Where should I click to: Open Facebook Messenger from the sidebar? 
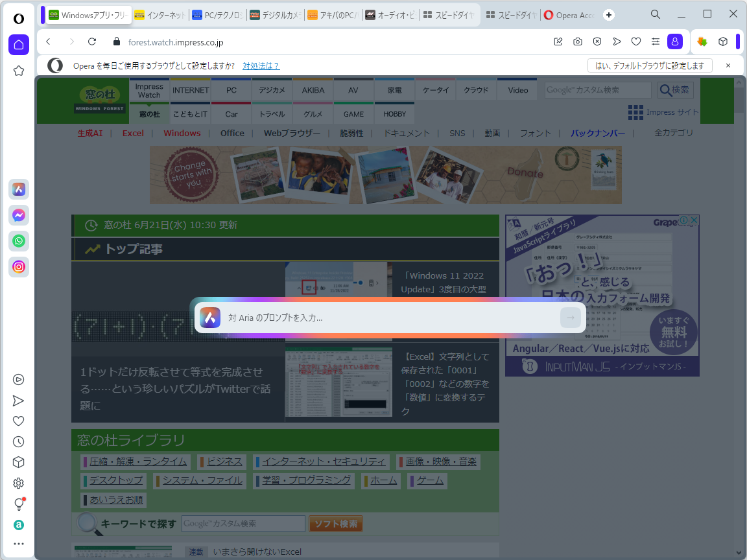19,215
